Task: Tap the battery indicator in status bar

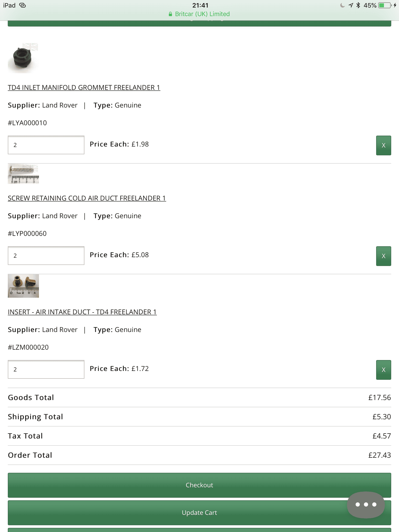Action: coord(385,5)
